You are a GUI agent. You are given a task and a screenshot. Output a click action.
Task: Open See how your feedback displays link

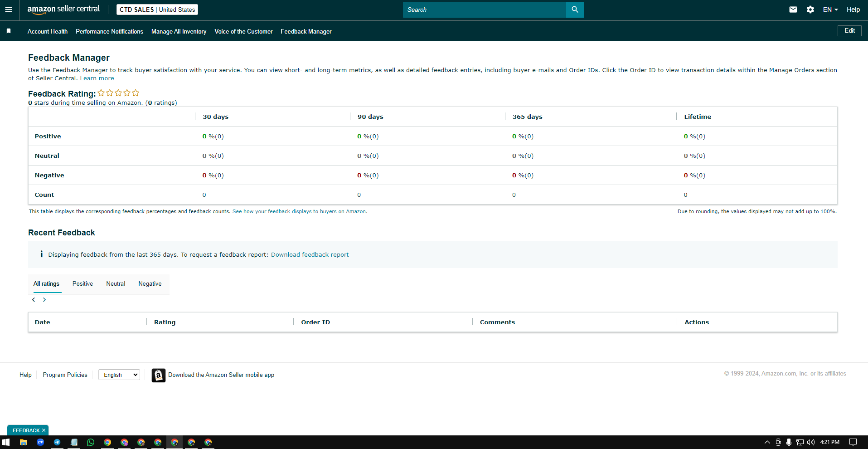(299, 211)
